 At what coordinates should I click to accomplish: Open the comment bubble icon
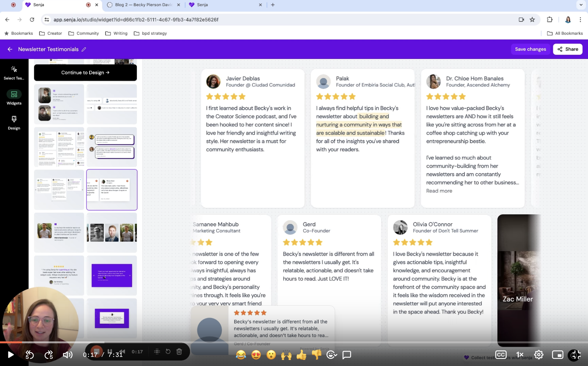pos(347,355)
